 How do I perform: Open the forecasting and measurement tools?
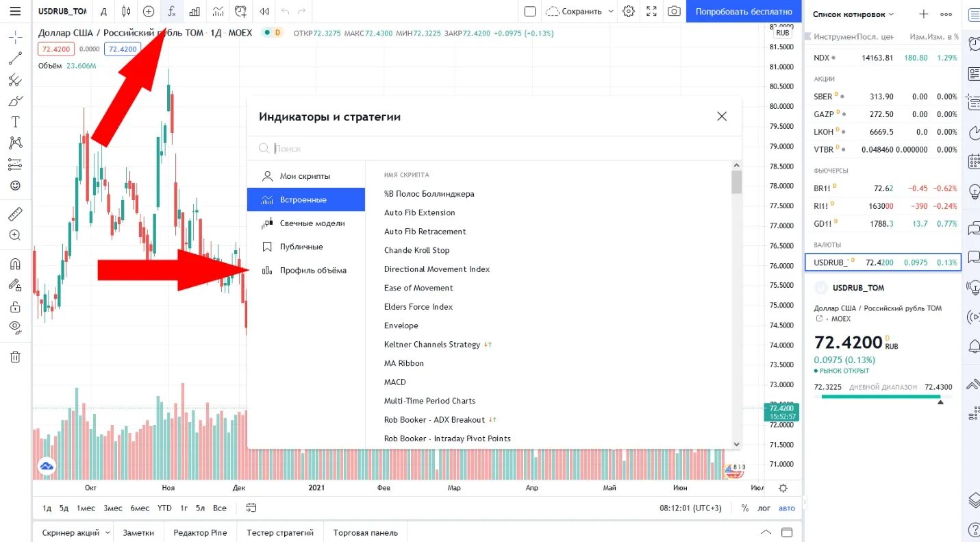click(15, 164)
